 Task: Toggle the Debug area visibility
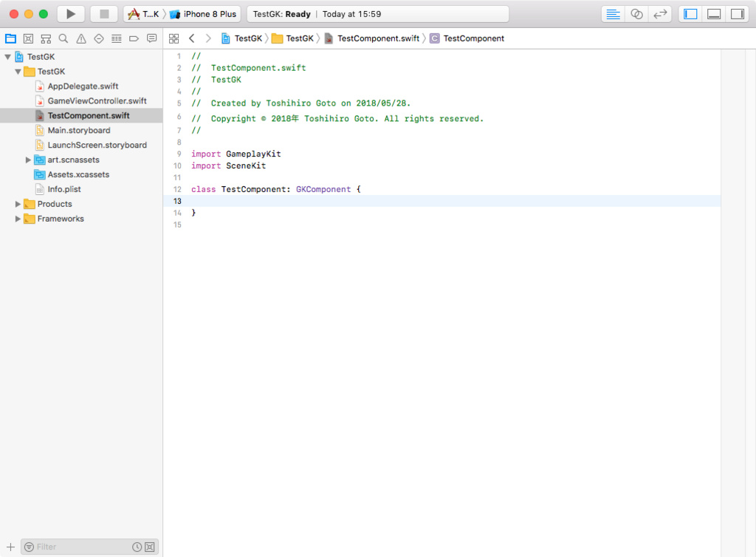(x=714, y=14)
